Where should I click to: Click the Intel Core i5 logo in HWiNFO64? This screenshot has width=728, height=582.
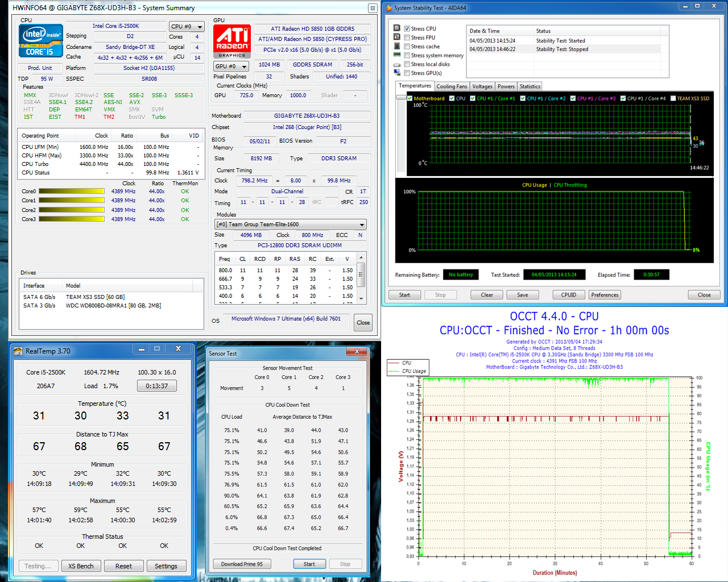42,41
